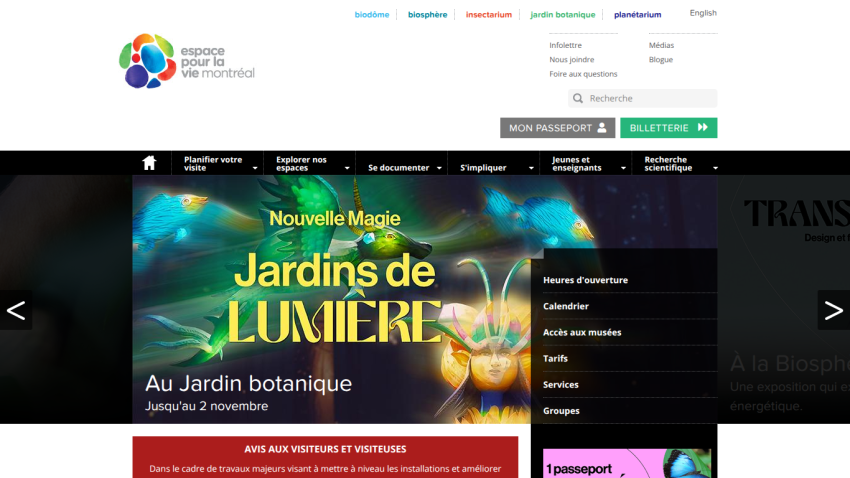Open Foire aux questions link

coord(583,74)
